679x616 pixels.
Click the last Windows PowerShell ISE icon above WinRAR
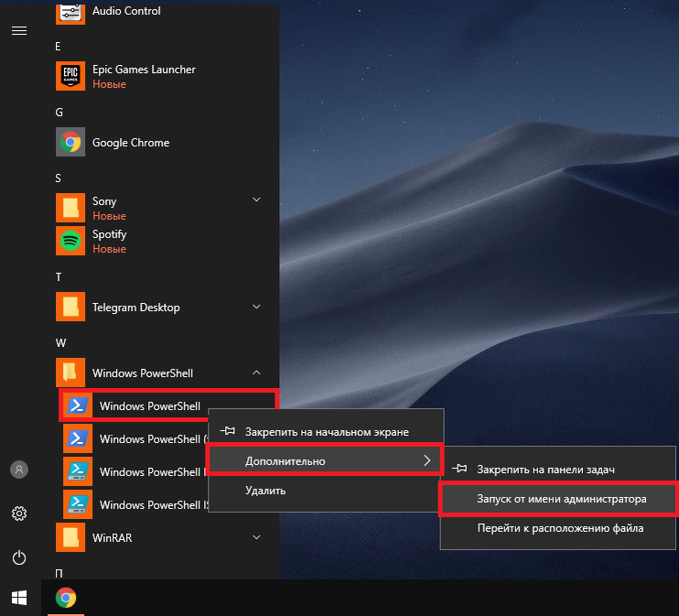pyautogui.click(x=78, y=504)
